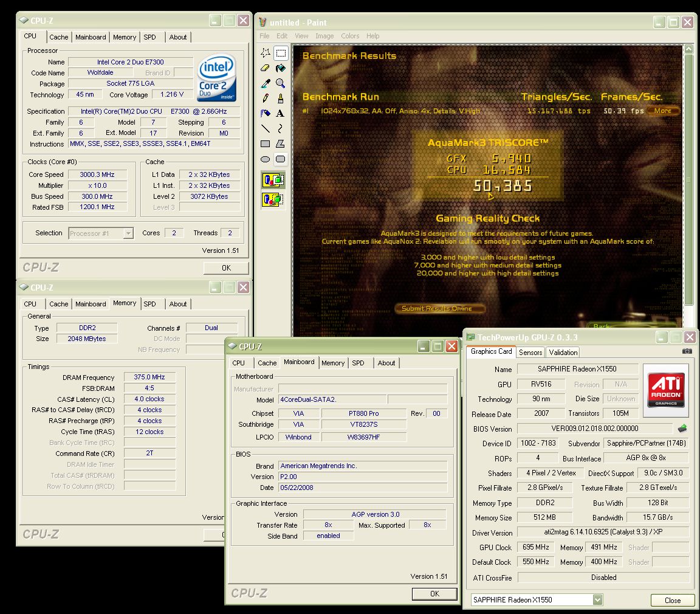Click OK in the top-left CPU-Z window
Viewport: 700px width, 614px height.
click(226, 268)
